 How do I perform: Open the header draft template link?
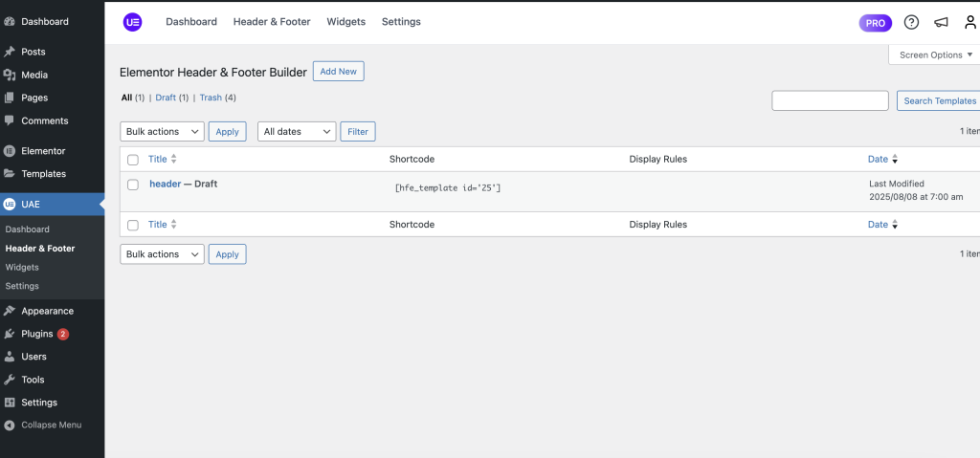click(x=165, y=184)
